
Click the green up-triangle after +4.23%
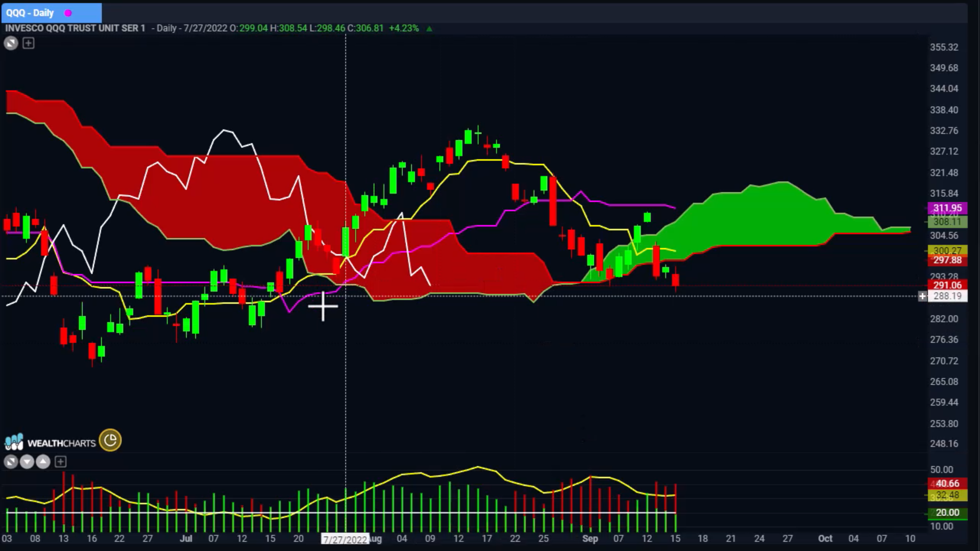pyautogui.click(x=429, y=29)
